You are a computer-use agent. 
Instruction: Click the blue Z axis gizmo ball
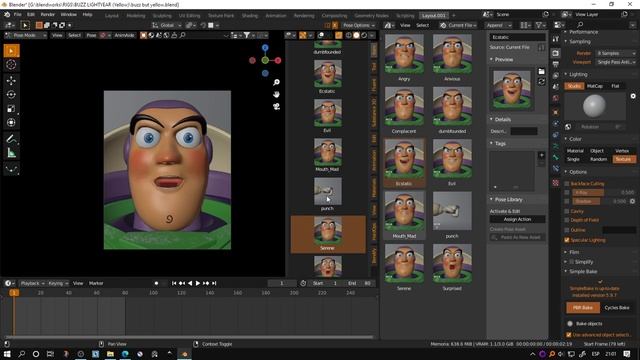tap(265, 48)
